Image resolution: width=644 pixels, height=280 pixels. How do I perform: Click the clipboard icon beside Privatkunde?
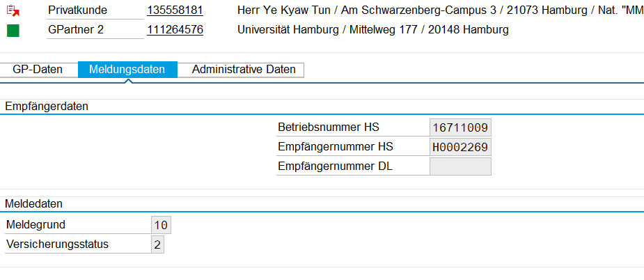pos(13,10)
